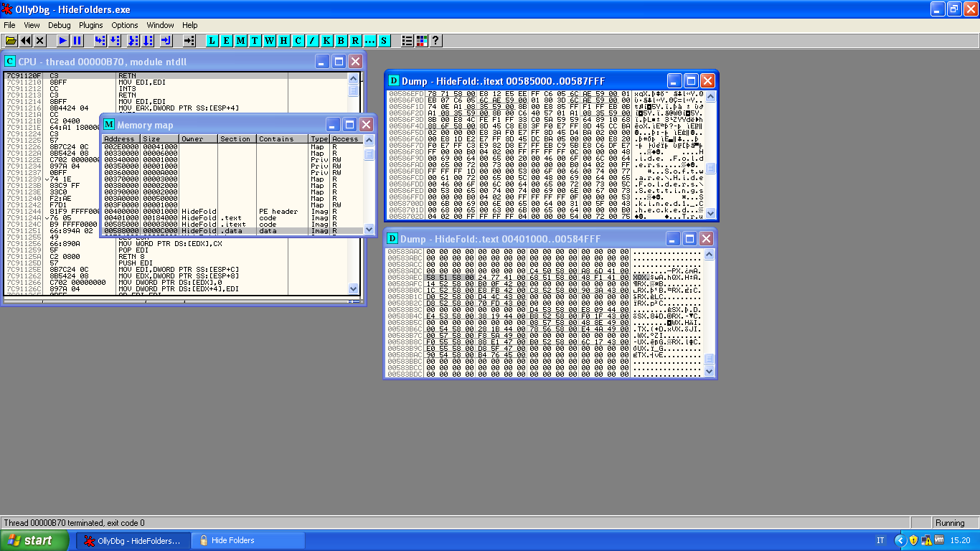Viewport: 980px width, 551px height.
Task: Click the Trace into toolbar icon
Action: point(133,41)
